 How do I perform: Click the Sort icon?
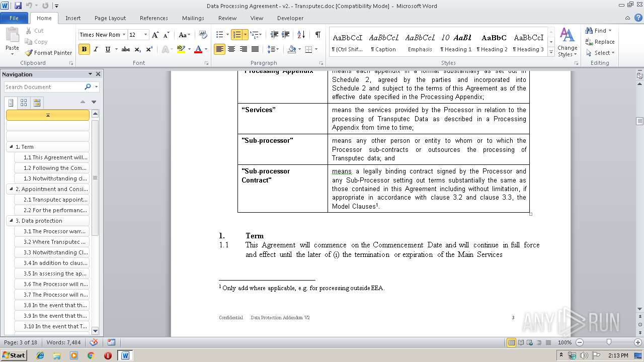(x=301, y=35)
